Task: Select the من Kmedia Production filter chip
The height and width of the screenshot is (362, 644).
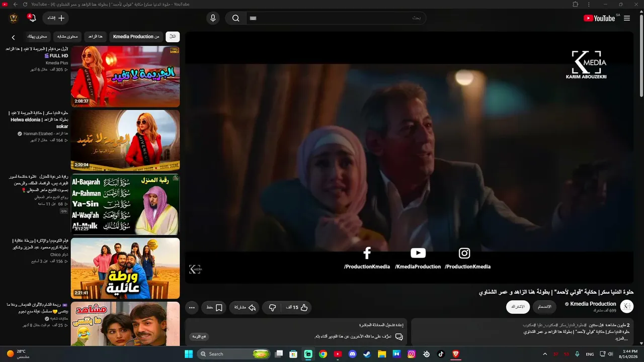Action: click(x=136, y=37)
